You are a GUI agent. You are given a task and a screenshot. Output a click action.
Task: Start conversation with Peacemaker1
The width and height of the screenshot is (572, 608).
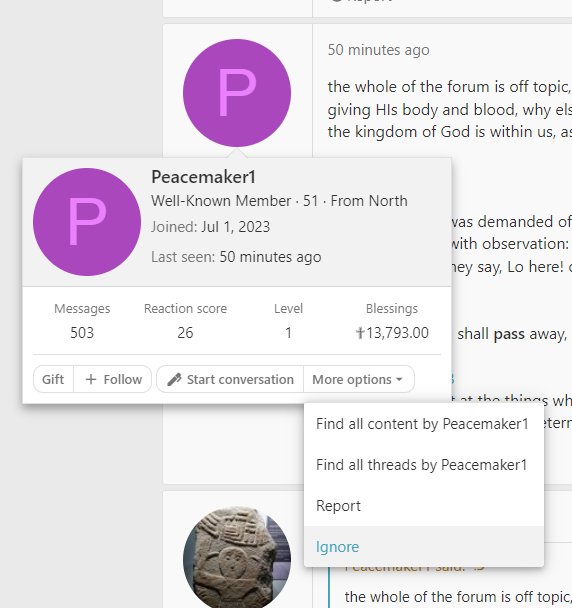[x=230, y=379]
